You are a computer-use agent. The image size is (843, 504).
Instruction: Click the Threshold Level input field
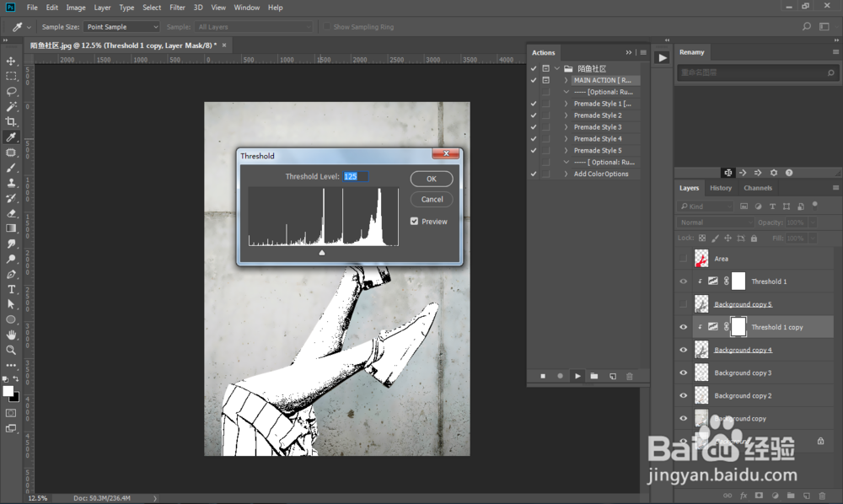pyautogui.click(x=356, y=176)
